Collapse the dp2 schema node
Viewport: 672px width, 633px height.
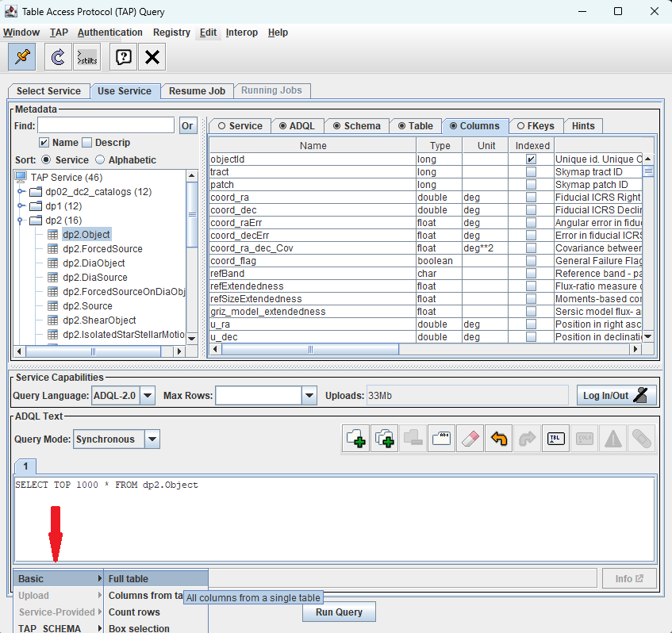tap(20, 221)
